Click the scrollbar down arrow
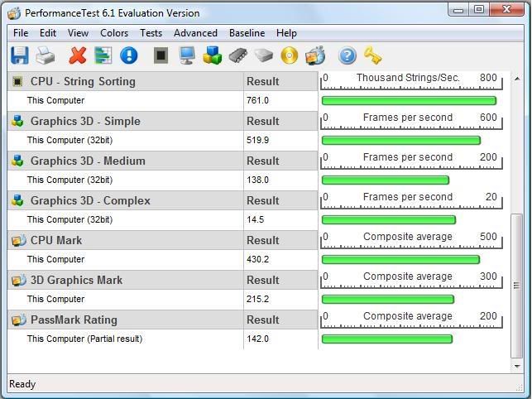 517,366
